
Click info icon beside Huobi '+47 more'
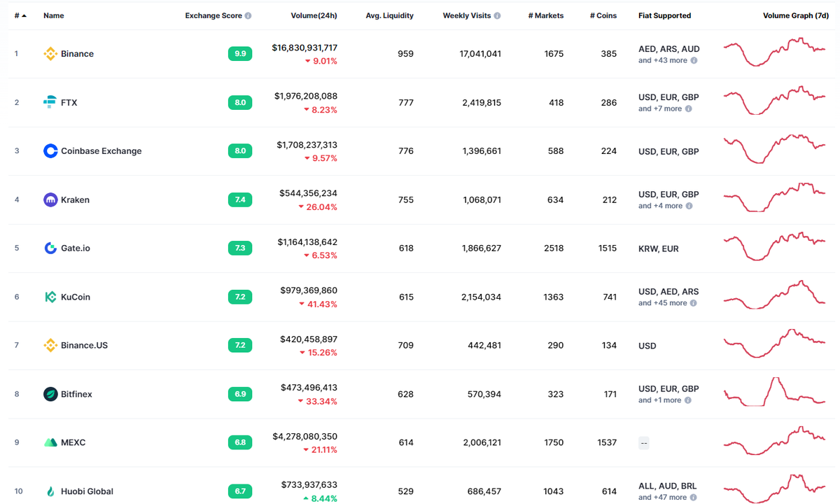tap(694, 498)
